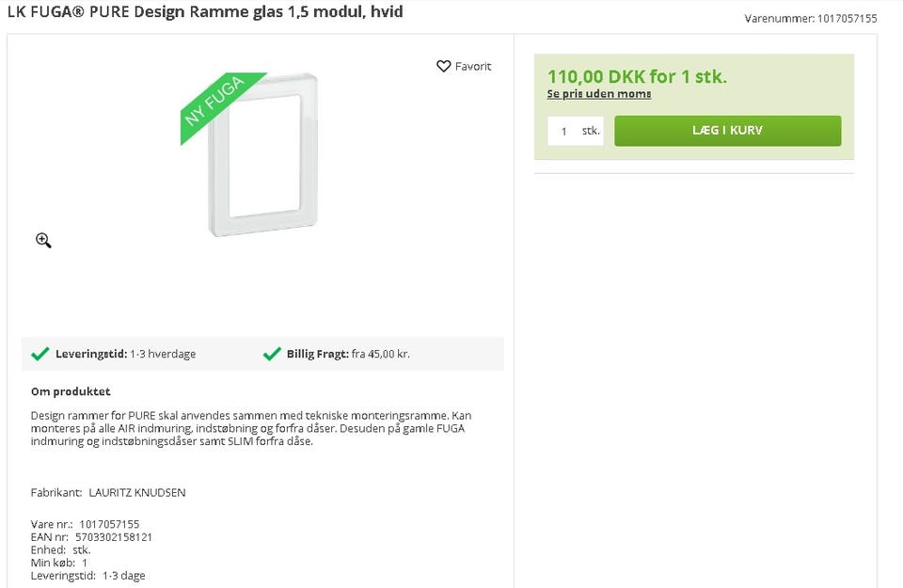Click the 110,00 DKK price text
903x588 pixels.
pos(637,76)
